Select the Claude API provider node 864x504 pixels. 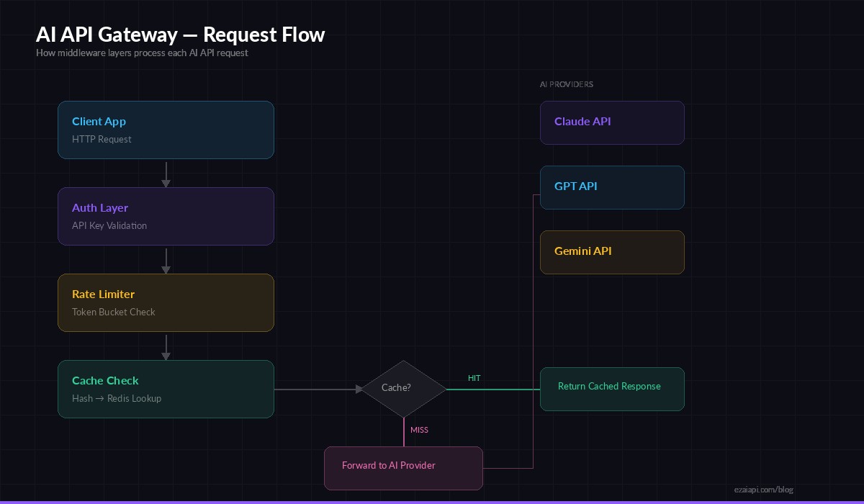click(612, 122)
